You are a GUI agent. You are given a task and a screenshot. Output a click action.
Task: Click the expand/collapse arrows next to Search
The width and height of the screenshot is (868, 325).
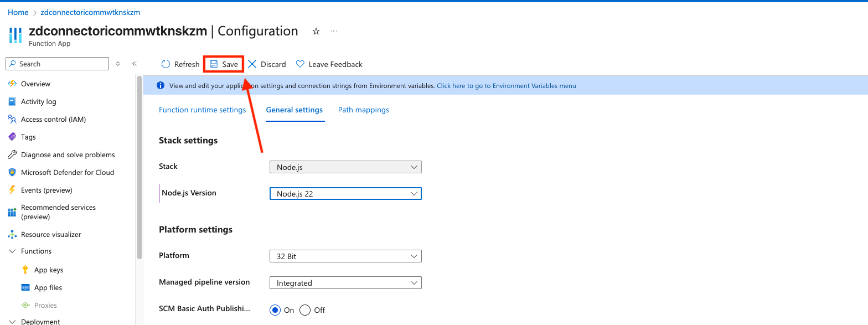point(118,64)
